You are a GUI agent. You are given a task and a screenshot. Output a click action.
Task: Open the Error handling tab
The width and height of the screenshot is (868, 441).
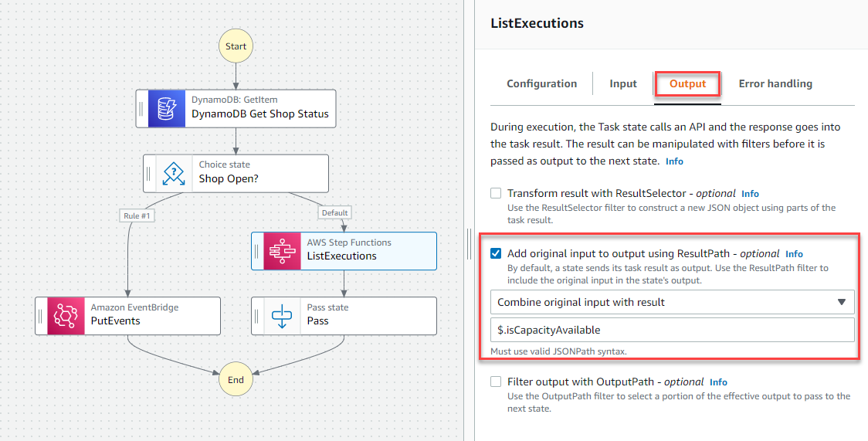tap(775, 83)
